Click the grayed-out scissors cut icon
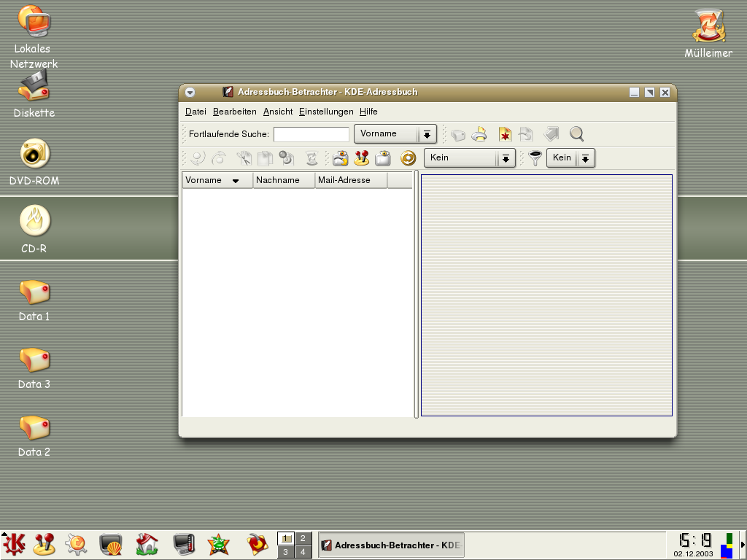 [x=244, y=157]
